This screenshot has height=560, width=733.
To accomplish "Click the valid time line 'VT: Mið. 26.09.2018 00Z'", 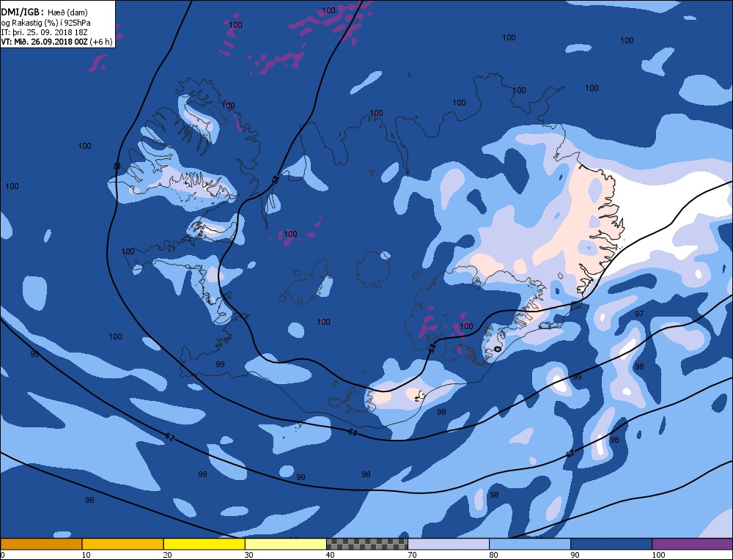I will (45, 42).
